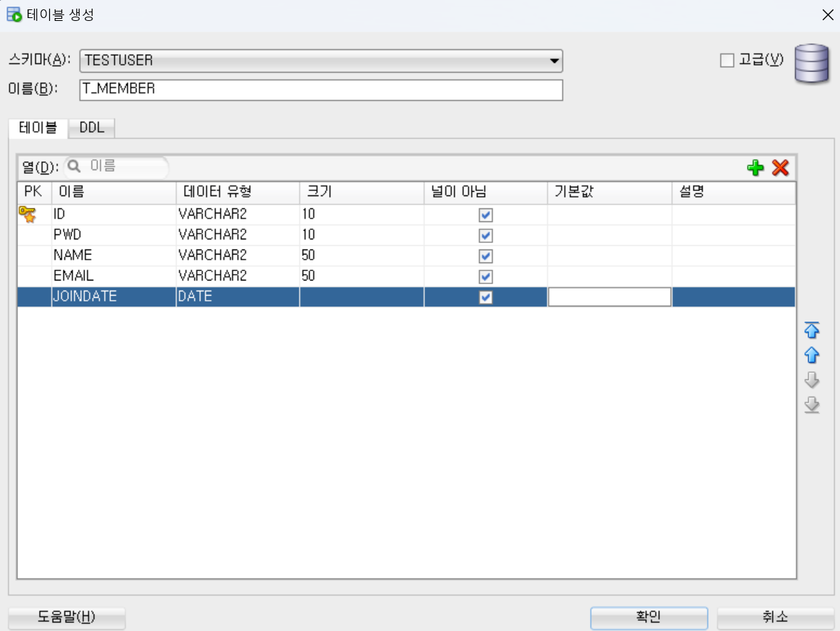
Task: Click VARCHAR2 data type of NAME row
Action: click(238, 256)
